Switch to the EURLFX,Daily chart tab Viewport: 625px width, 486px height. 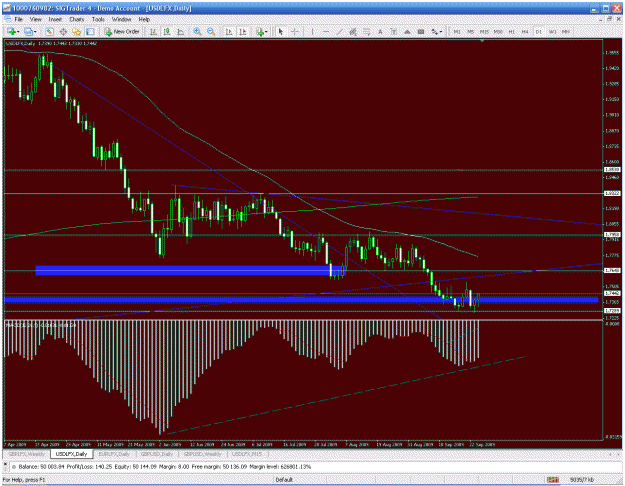point(114,454)
